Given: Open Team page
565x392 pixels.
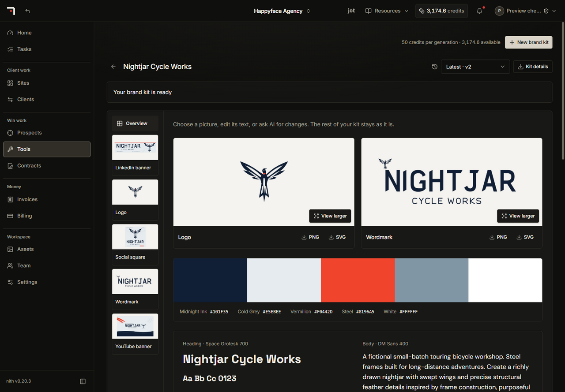Looking at the screenshot, I should pyautogui.click(x=47, y=265).
